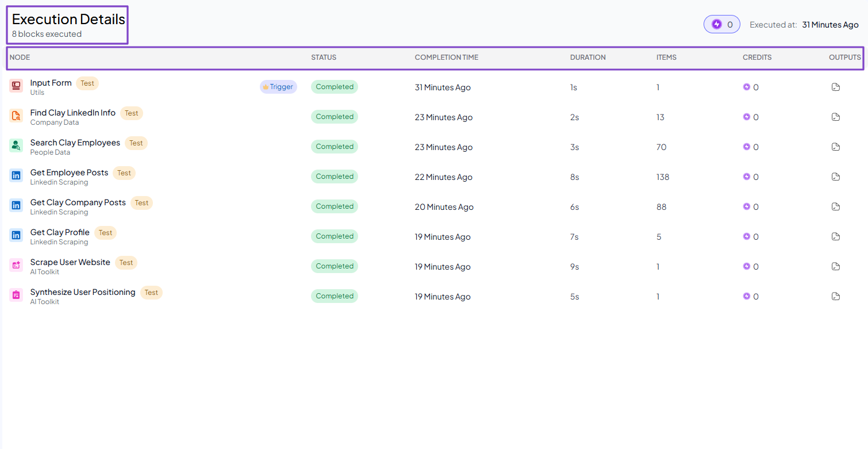Image resolution: width=868 pixels, height=449 pixels.
Task: Click the Trigger badge on Input Form
Action: pyautogui.click(x=278, y=87)
